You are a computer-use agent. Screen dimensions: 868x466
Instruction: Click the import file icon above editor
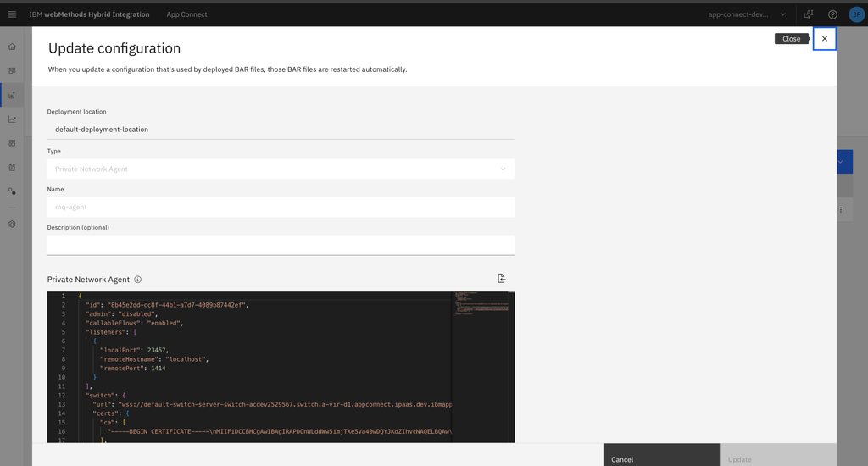tap(502, 279)
